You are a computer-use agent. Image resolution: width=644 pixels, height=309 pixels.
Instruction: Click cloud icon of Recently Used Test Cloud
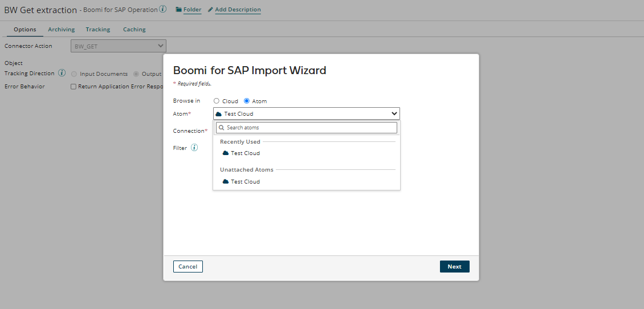click(226, 153)
